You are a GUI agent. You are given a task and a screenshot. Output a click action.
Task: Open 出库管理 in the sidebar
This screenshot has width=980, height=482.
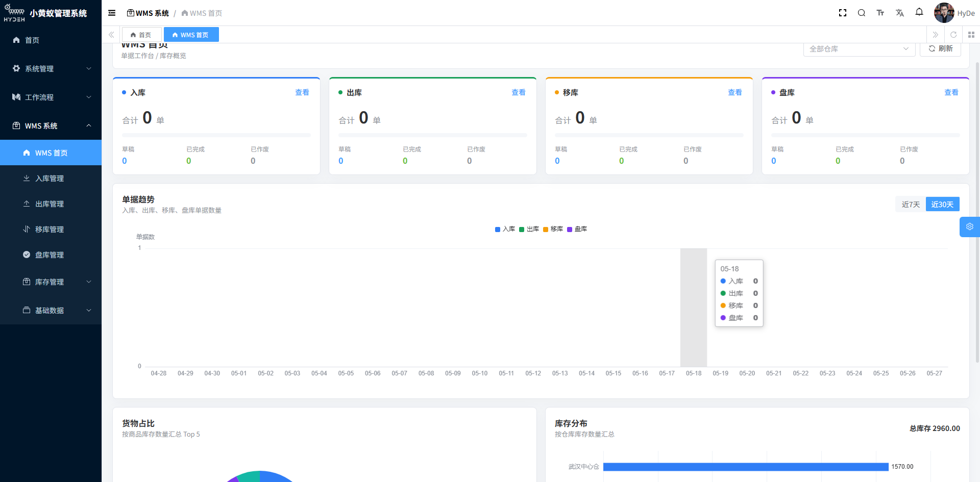point(51,204)
